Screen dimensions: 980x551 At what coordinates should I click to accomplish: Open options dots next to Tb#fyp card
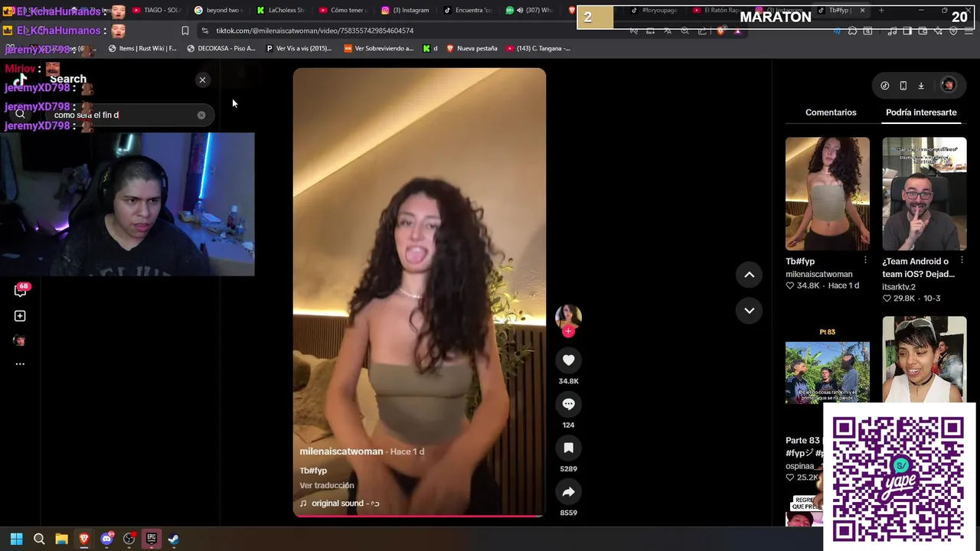tap(865, 260)
